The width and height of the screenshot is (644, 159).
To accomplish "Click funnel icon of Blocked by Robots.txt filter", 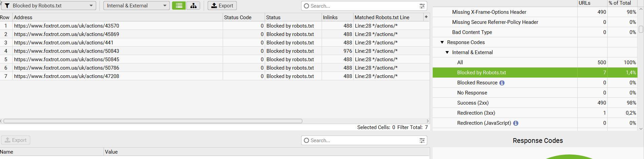I will tap(7, 6).
